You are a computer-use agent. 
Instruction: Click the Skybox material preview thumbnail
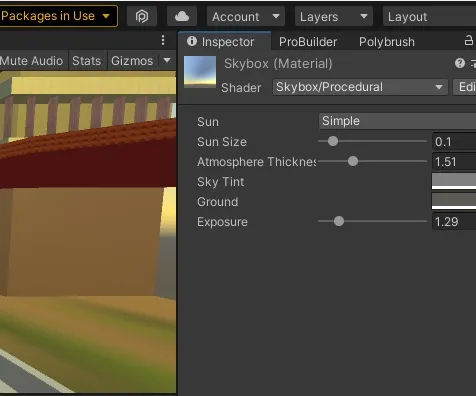tap(200, 72)
